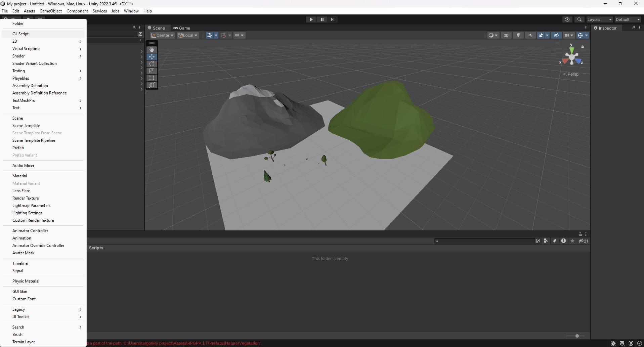Image resolution: width=644 pixels, height=347 pixels.
Task: Open the Layers dropdown in the top toolbar
Action: 599,19
